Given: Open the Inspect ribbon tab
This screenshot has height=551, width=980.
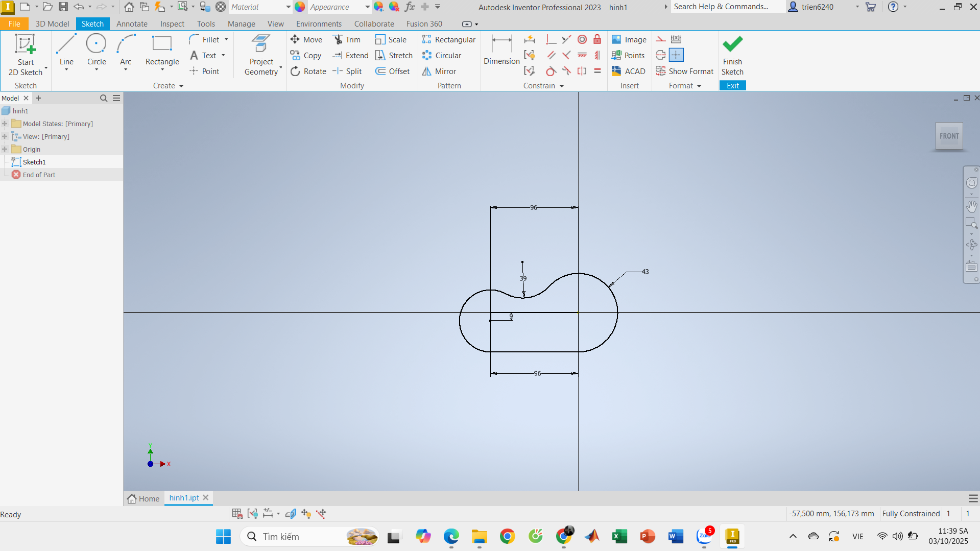Looking at the screenshot, I should click(x=172, y=24).
